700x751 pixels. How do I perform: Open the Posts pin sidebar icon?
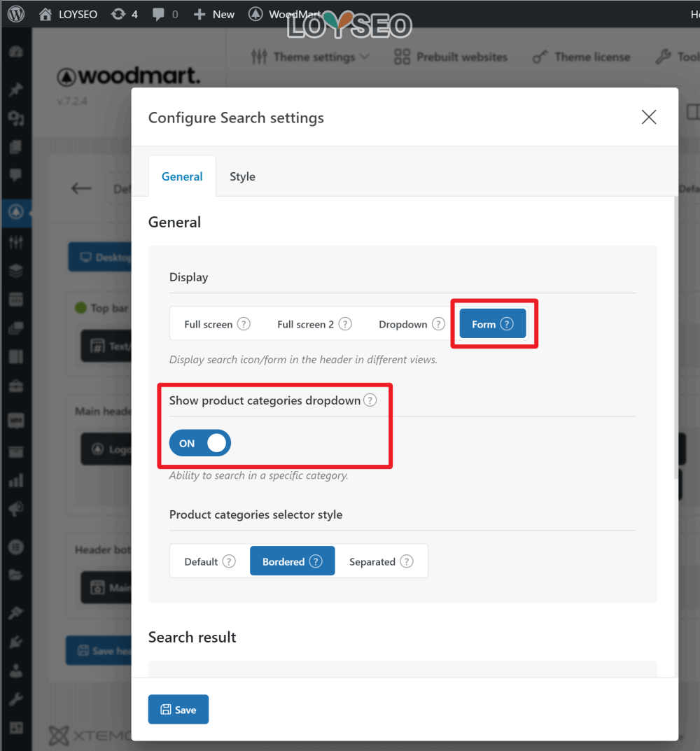16,89
